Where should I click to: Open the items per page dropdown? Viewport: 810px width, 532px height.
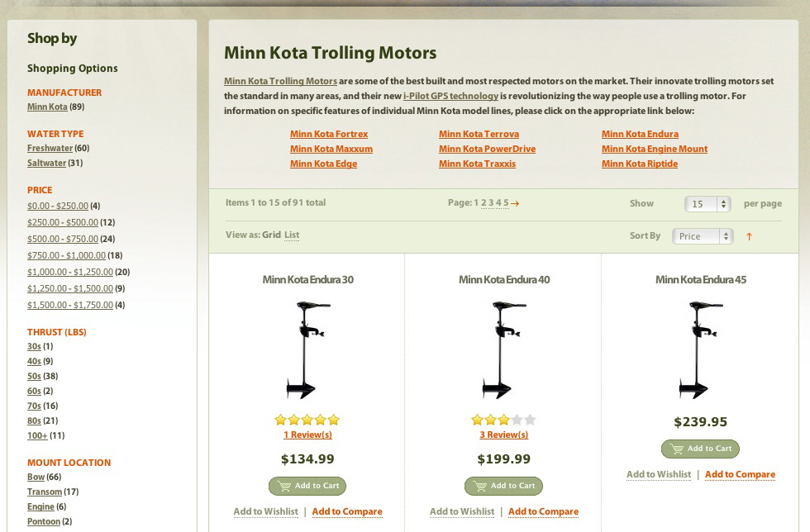coord(708,204)
